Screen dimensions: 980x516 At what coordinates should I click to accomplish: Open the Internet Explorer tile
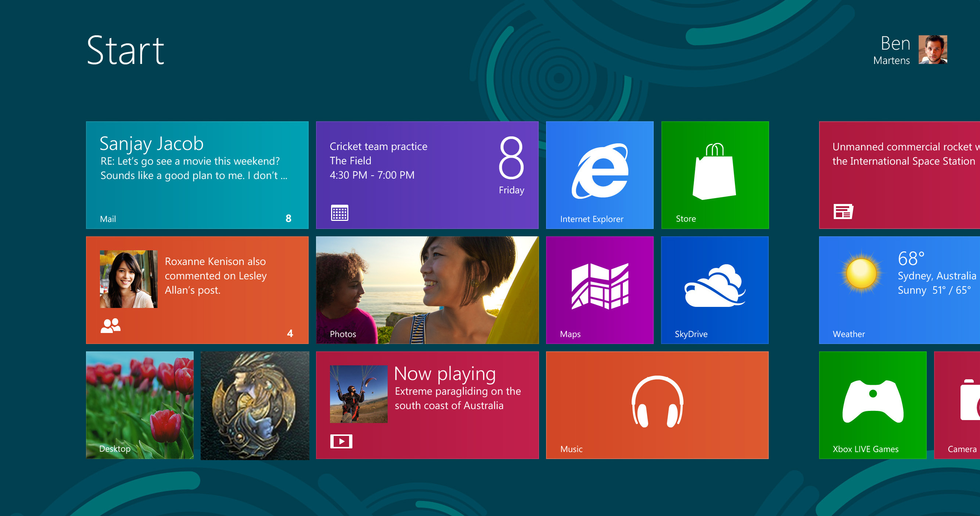pyautogui.click(x=600, y=175)
